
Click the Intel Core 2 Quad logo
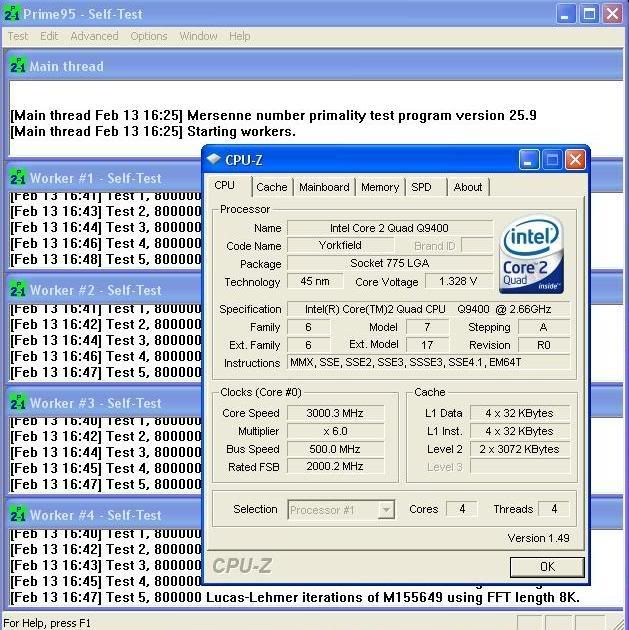coord(531,254)
